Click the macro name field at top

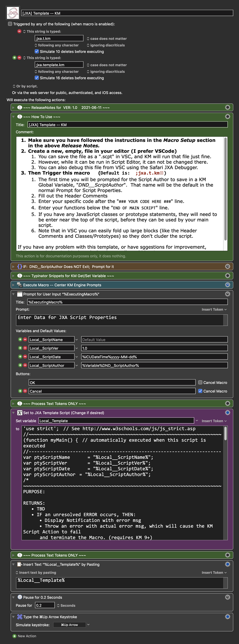[x=127, y=13]
